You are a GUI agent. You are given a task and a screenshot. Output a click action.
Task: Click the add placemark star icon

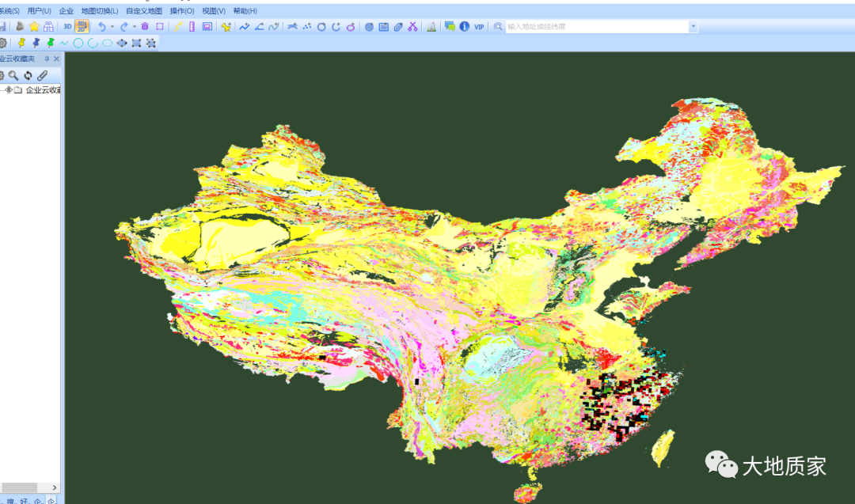click(226, 26)
